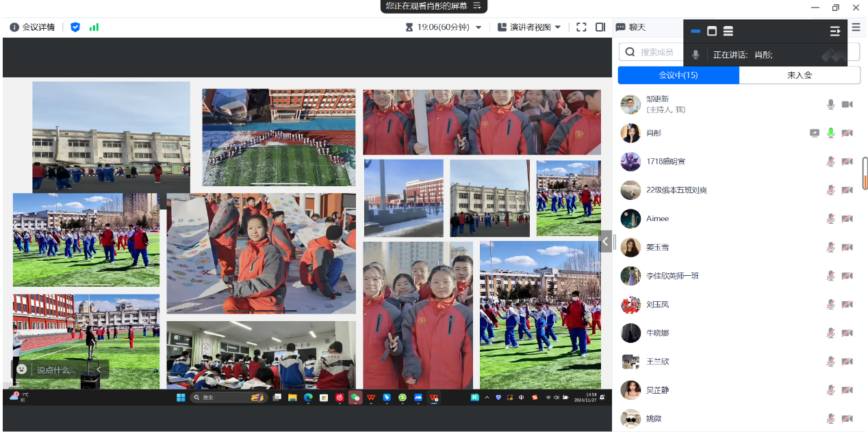The height and width of the screenshot is (432, 868).
Task: Click the 说点什么 chat input
Action: pyautogui.click(x=56, y=370)
